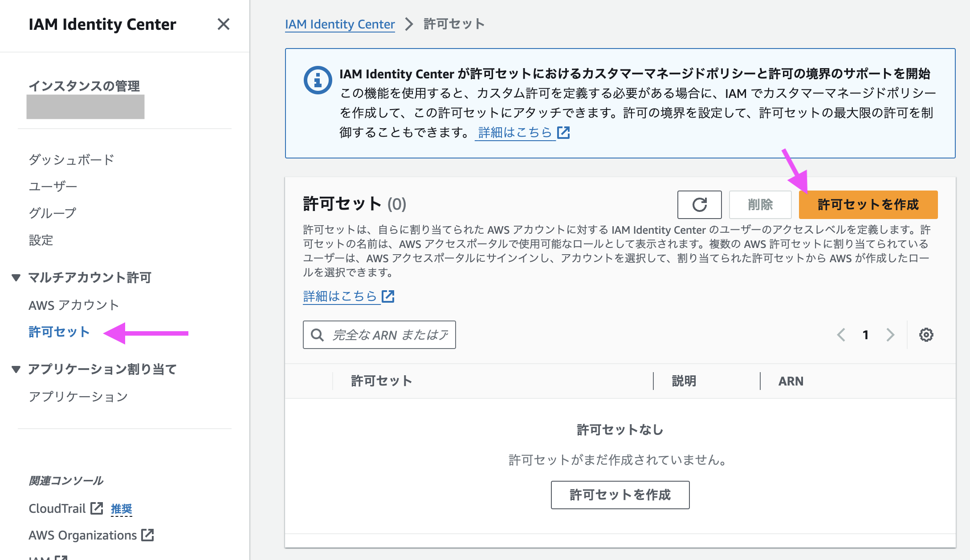The height and width of the screenshot is (560, 970).
Task: Refresh the permission set list
Action: coord(699,205)
